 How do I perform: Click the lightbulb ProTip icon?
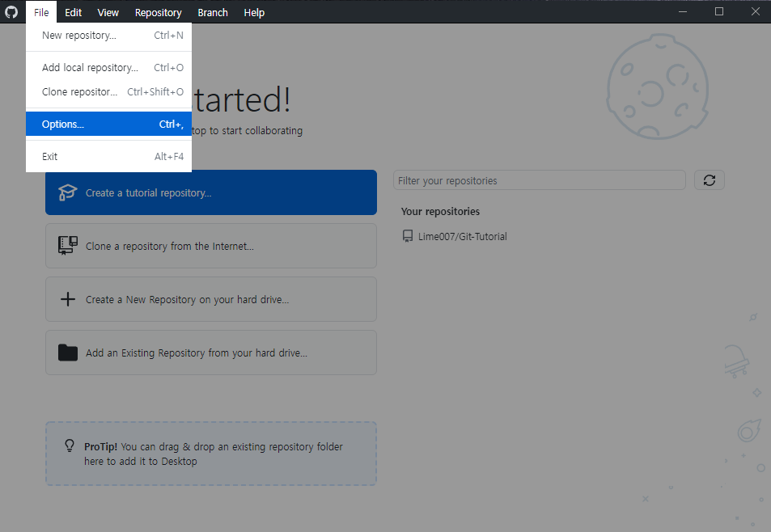pos(70,446)
